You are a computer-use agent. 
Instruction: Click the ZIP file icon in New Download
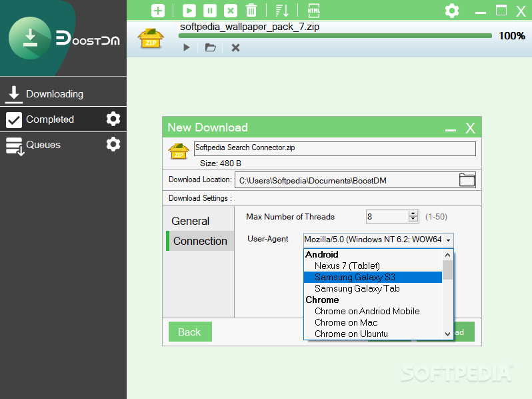pos(179,151)
